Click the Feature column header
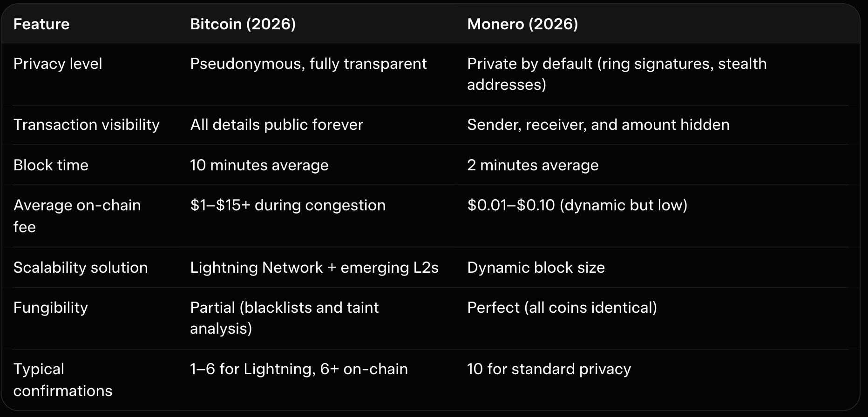 click(41, 24)
